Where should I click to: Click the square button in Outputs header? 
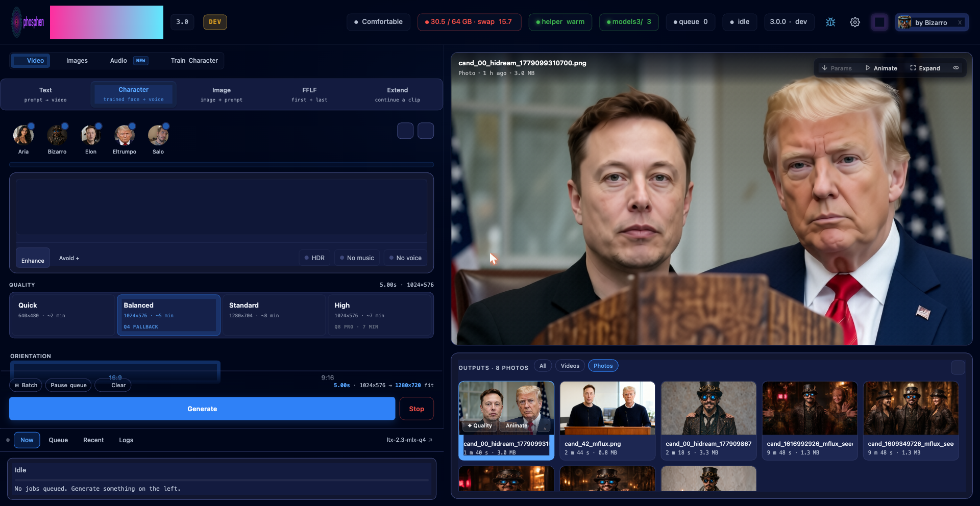958,368
